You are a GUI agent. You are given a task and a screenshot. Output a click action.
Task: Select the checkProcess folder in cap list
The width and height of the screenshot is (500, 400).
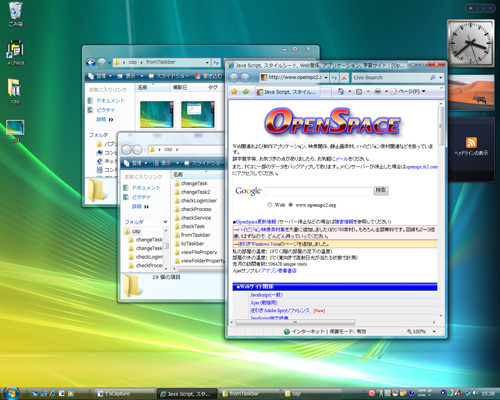(x=193, y=209)
